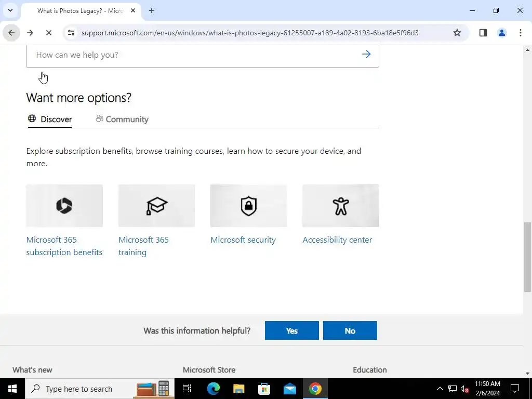Open the Chrome profile menu
This screenshot has width=532, height=399.
(x=502, y=33)
